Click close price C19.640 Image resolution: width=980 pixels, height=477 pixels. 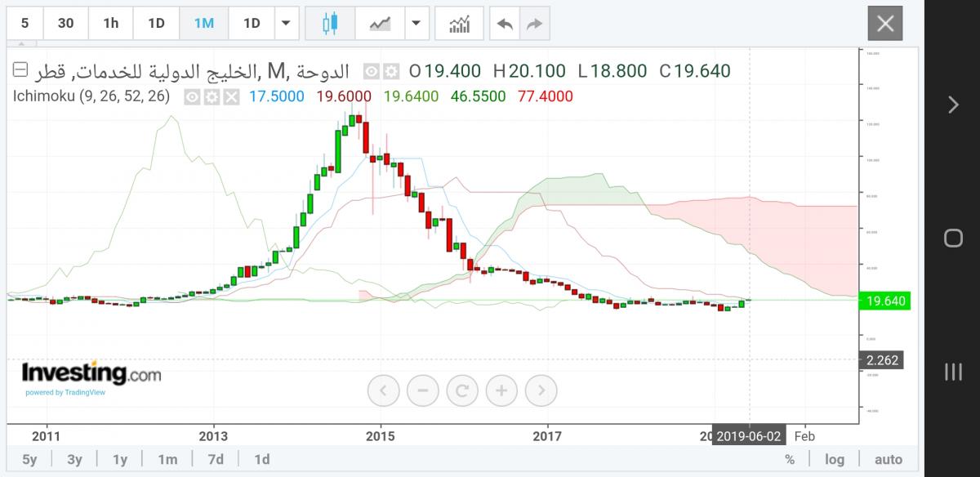click(695, 71)
